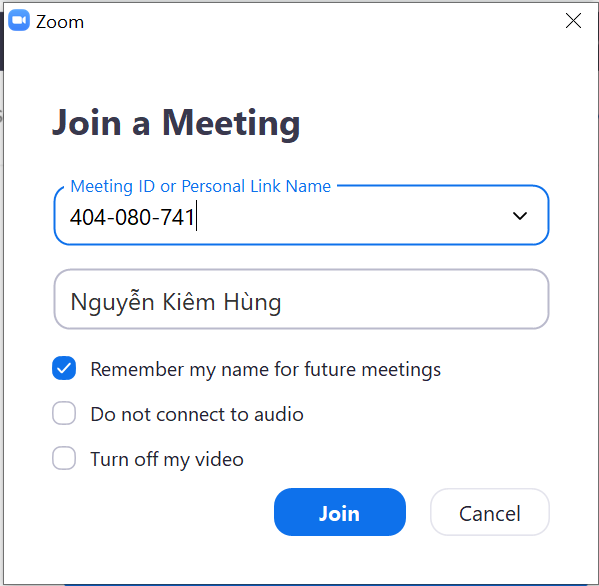Click the Remember my name label text
The height and width of the screenshot is (586, 599).
click(x=266, y=369)
